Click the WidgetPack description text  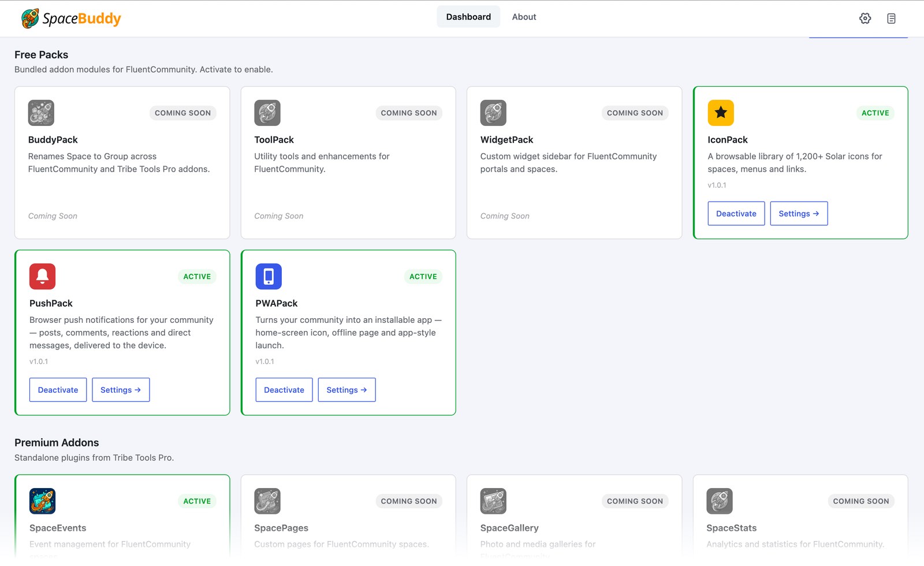pos(568,163)
